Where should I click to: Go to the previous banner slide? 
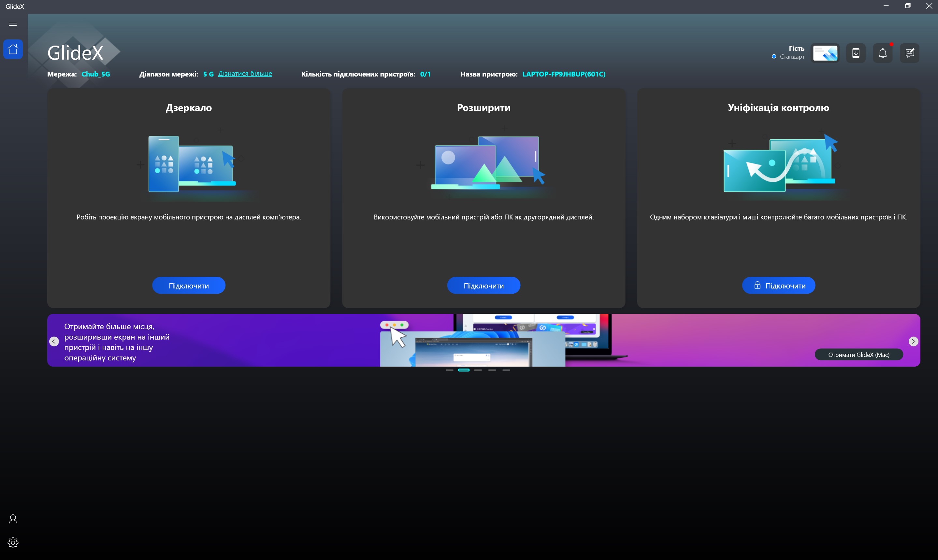pyautogui.click(x=54, y=341)
